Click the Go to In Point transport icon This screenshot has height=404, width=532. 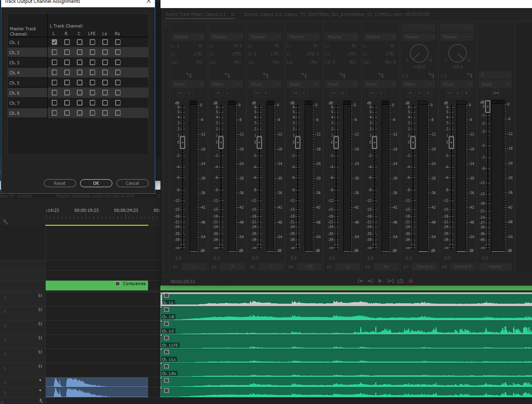[360, 281]
